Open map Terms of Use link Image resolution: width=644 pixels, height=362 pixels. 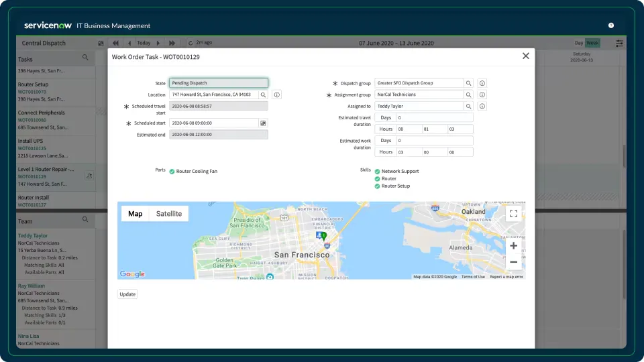tap(473, 277)
